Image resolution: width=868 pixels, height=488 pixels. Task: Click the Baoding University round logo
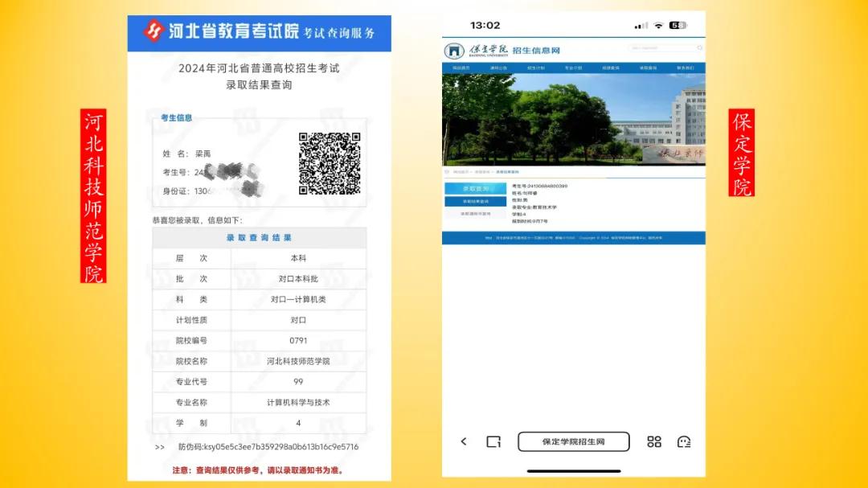coord(454,51)
